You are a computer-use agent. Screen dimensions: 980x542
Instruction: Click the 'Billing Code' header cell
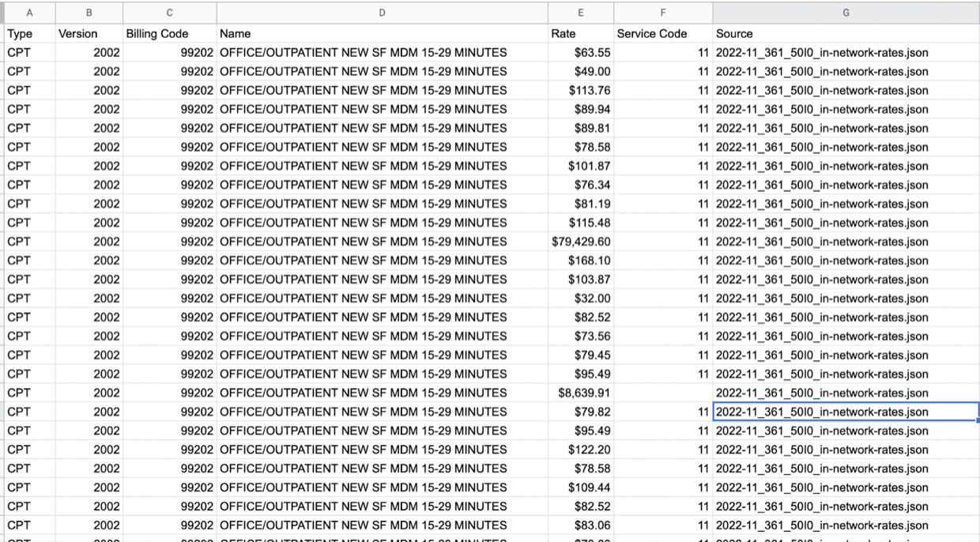coord(170,34)
